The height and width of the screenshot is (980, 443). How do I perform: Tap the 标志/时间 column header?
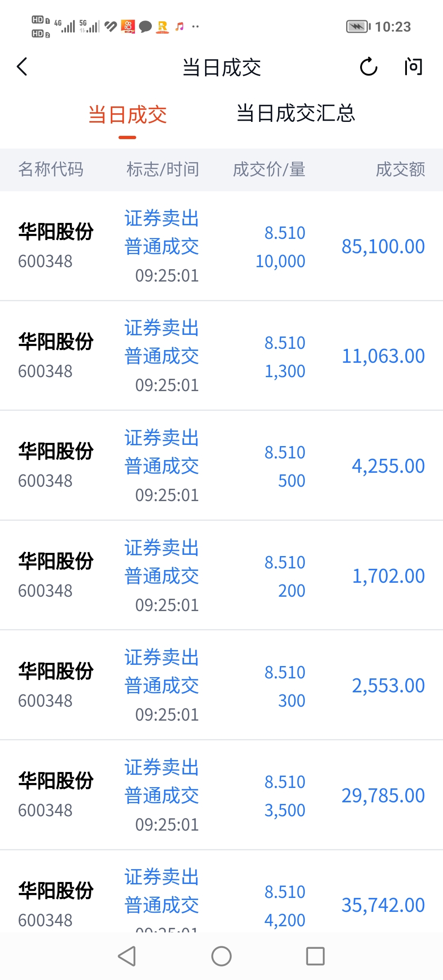pos(163,169)
